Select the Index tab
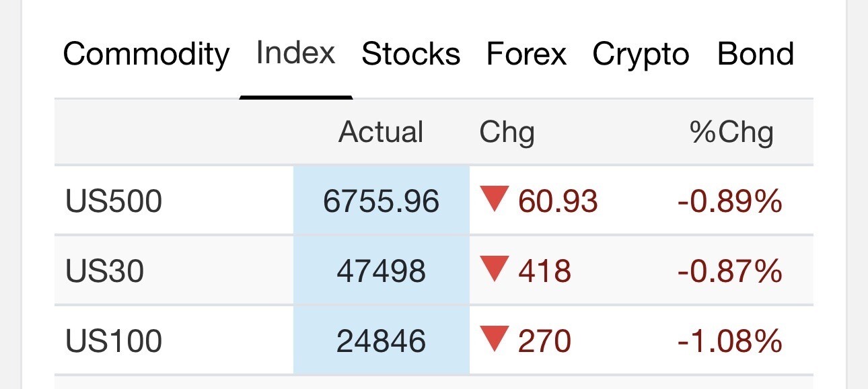868x389 pixels. pos(295,52)
